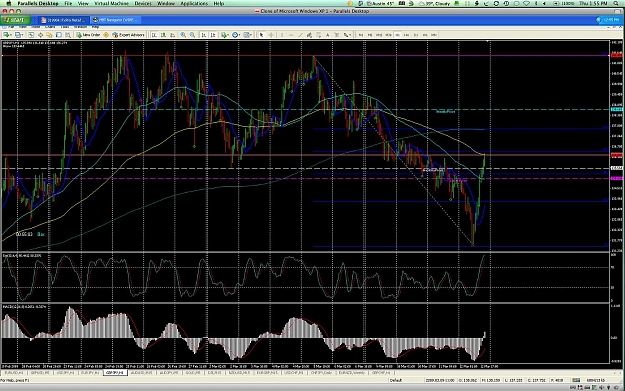Switch chart to line chart

pos(172,35)
